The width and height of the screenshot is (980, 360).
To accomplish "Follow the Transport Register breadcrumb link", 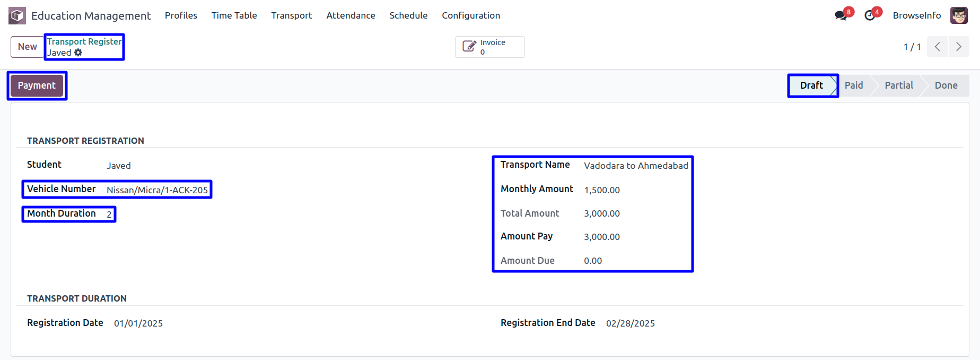I will [84, 41].
